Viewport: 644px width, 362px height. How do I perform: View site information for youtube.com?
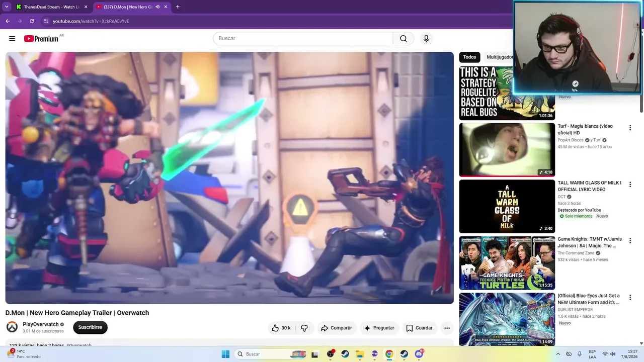pos(46,21)
